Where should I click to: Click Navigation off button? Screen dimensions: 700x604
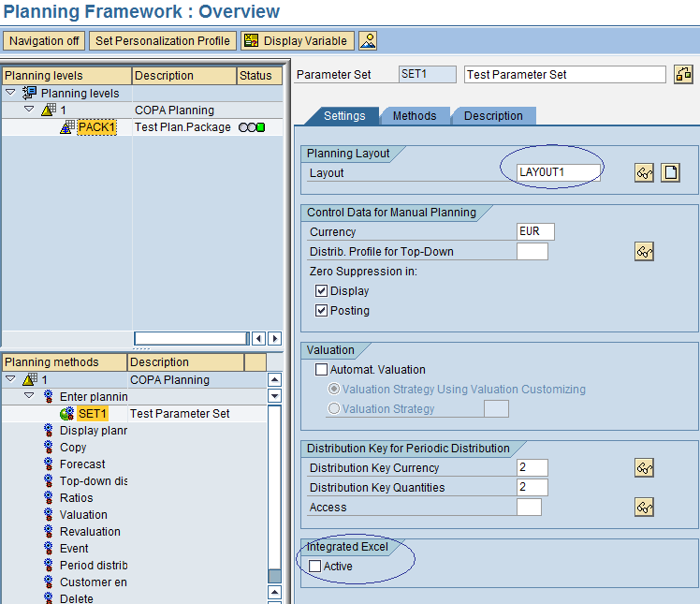pos(44,40)
